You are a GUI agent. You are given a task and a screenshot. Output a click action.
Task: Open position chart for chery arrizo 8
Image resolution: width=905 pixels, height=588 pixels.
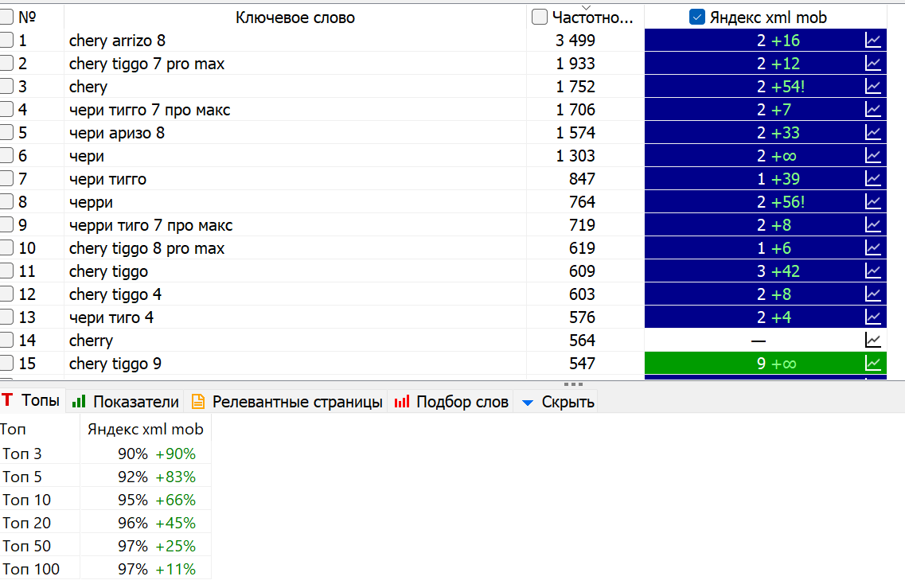(x=872, y=41)
